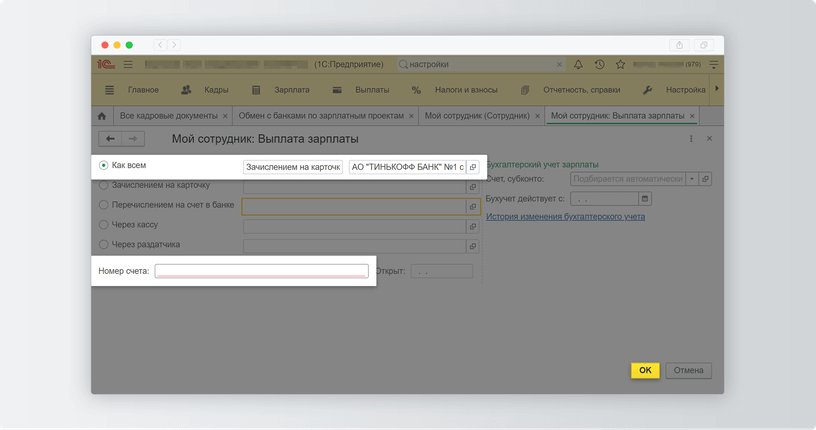Open record icon in Через раздатчика row
Viewport: 816px width, 430px height.
pyautogui.click(x=473, y=246)
